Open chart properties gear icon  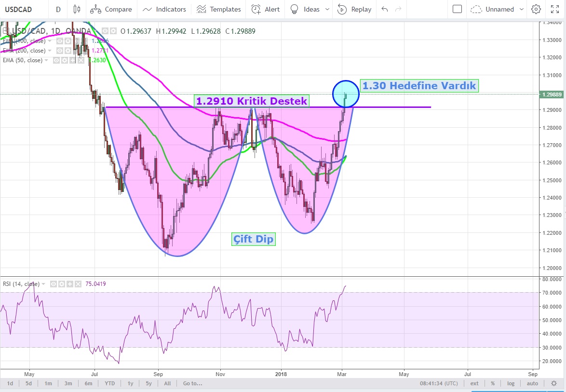[x=536, y=9]
